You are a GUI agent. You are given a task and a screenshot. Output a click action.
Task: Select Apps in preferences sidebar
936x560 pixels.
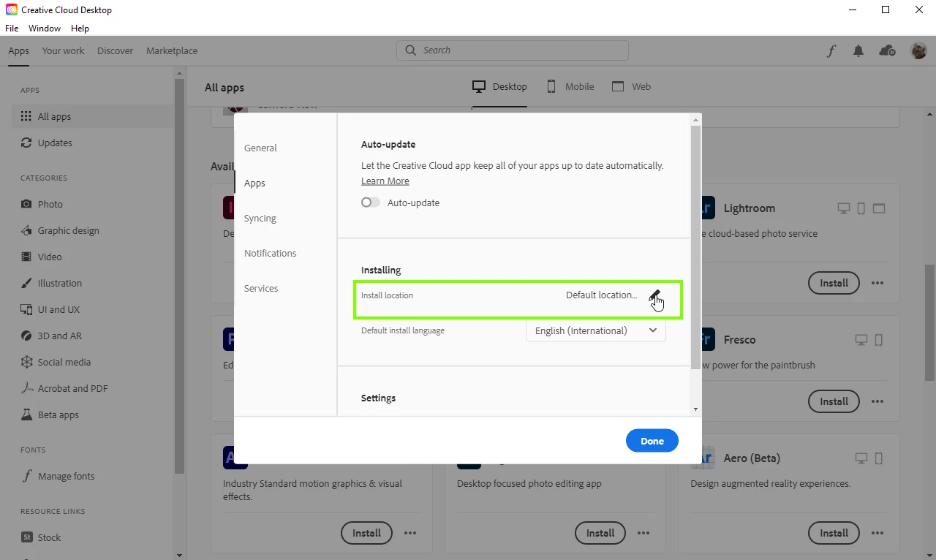[x=254, y=183]
